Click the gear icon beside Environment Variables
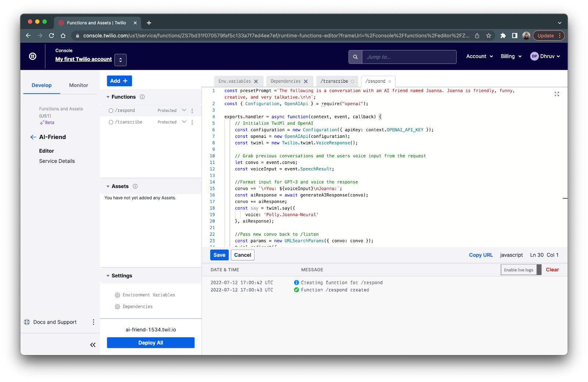The image size is (588, 382). coord(118,295)
